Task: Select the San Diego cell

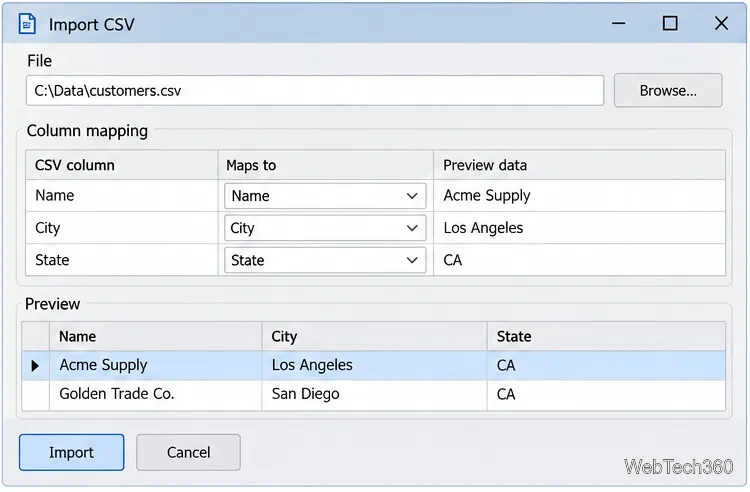Action: [x=375, y=395]
